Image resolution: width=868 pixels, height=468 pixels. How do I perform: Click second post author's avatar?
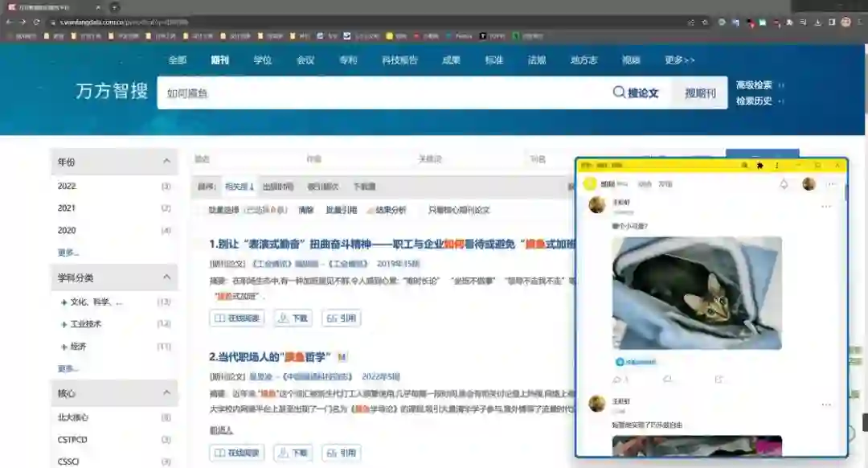596,403
